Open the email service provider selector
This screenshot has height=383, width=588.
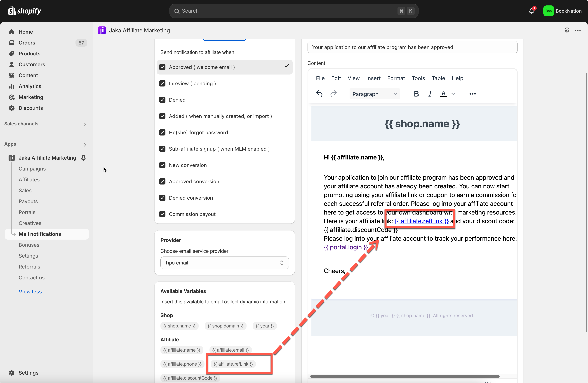coord(224,263)
